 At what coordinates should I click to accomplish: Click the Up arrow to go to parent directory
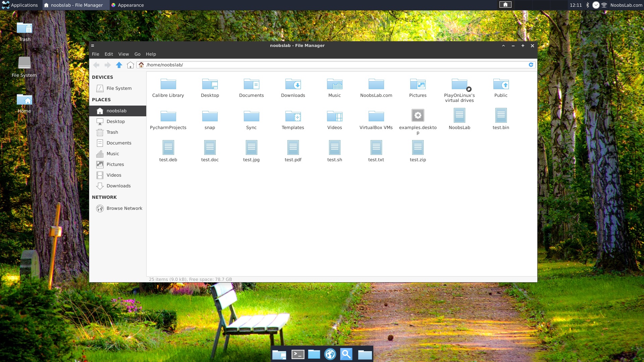119,65
